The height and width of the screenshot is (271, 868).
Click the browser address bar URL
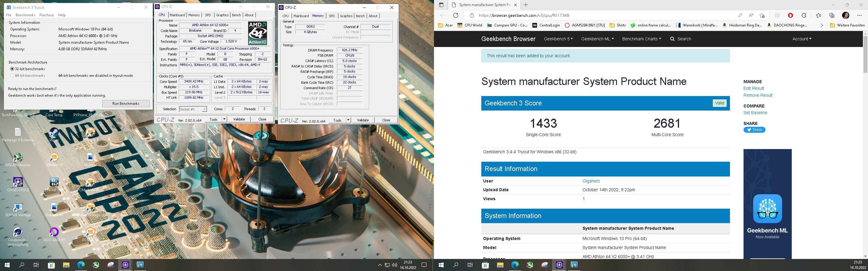click(524, 15)
